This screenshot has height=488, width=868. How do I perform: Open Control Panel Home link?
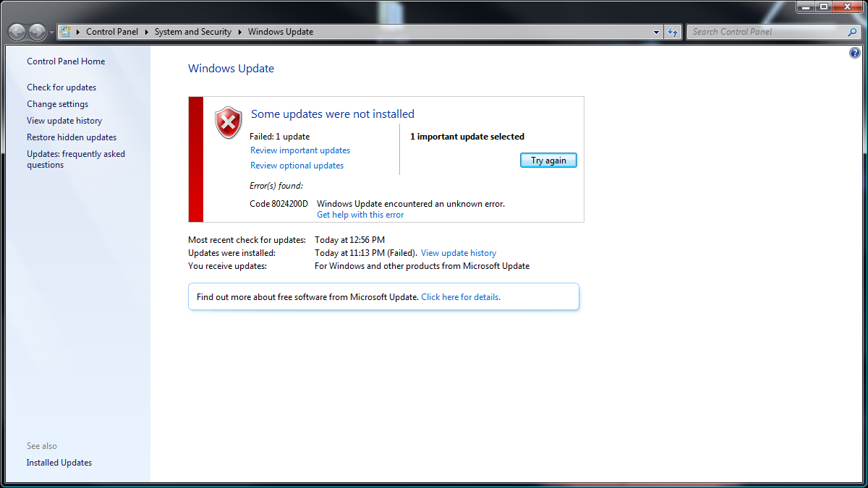[66, 61]
